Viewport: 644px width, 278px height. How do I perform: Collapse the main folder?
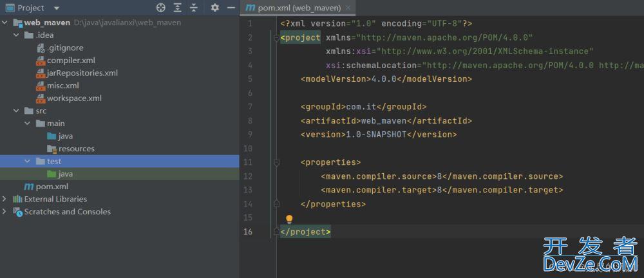tap(28, 124)
